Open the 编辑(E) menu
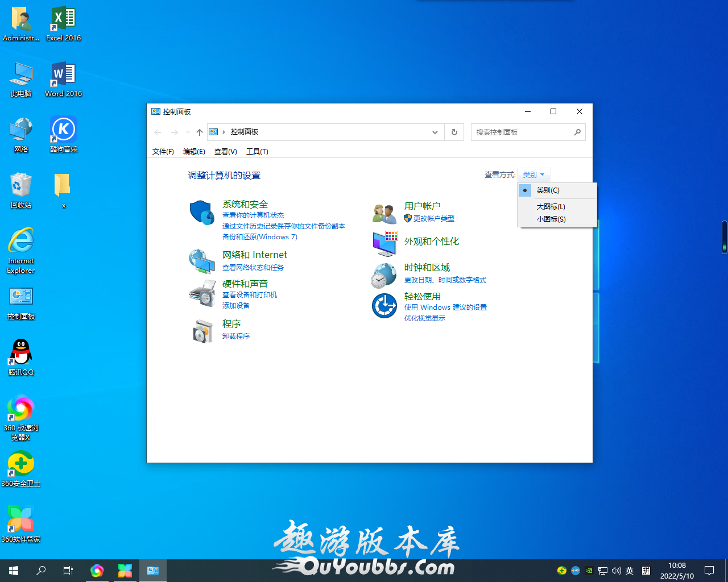The image size is (728, 582). 194,152
